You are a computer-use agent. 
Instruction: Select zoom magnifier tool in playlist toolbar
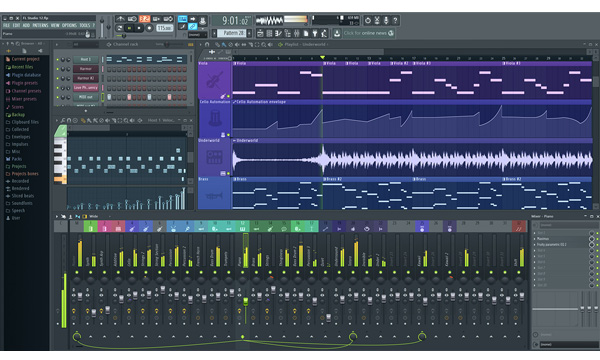click(264, 44)
